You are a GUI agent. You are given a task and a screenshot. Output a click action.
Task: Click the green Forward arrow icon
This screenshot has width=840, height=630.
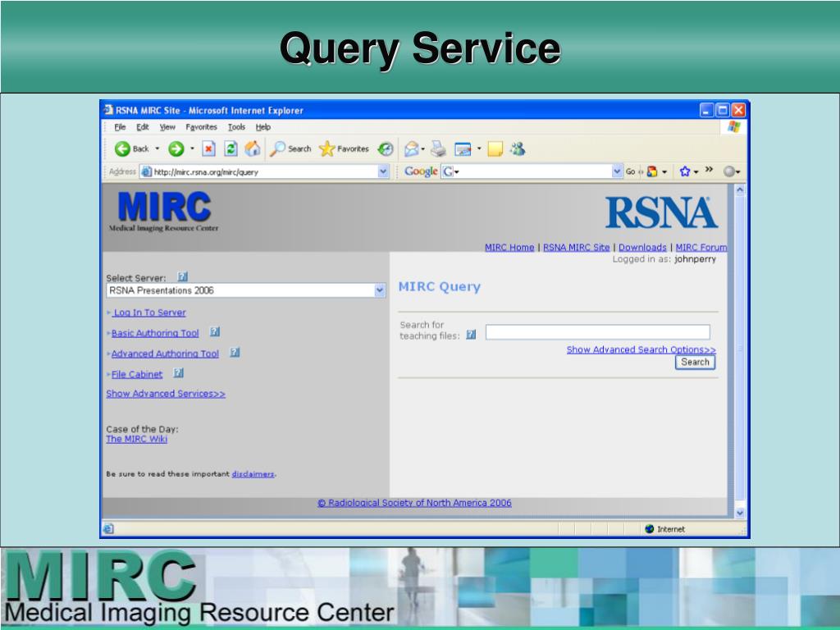point(176,149)
